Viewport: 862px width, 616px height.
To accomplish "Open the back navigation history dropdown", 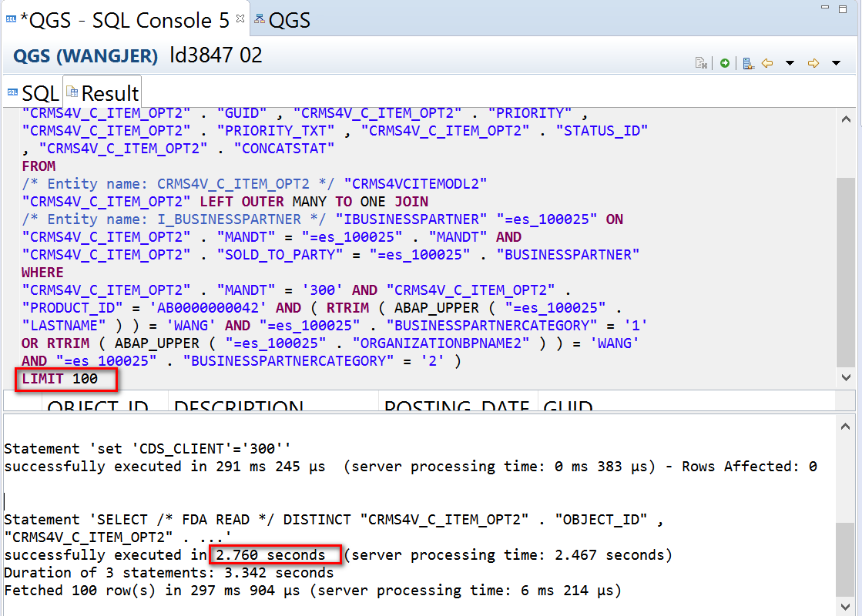I will [790, 65].
